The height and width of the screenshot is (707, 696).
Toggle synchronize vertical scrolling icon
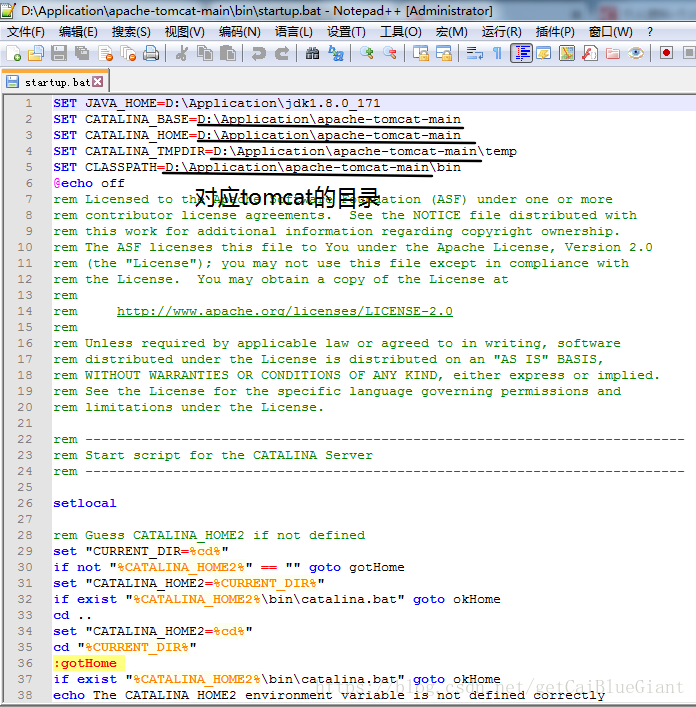(x=421, y=53)
